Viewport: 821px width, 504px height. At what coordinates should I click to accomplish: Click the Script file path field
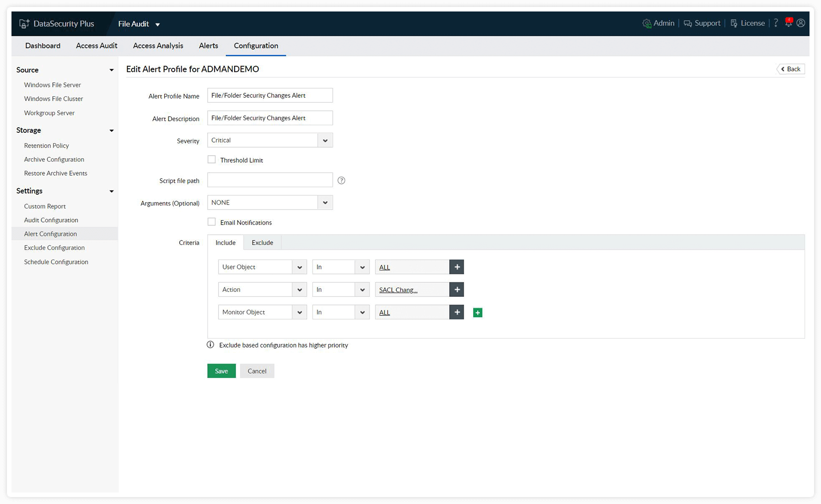point(270,180)
